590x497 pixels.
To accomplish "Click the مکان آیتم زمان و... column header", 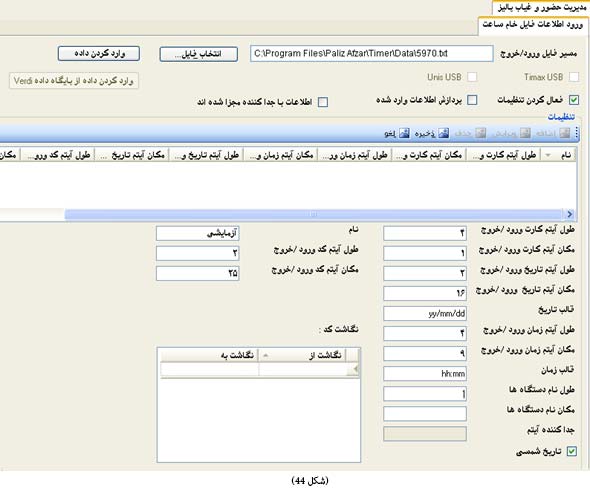I will [x=281, y=155].
